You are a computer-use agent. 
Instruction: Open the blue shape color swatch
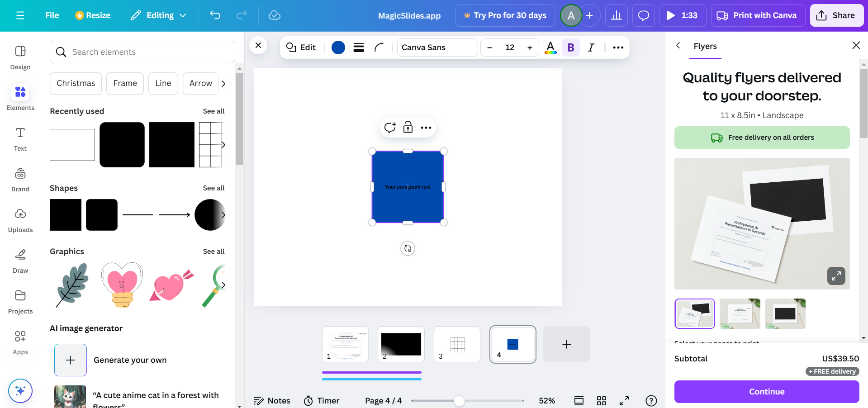[338, 47]
